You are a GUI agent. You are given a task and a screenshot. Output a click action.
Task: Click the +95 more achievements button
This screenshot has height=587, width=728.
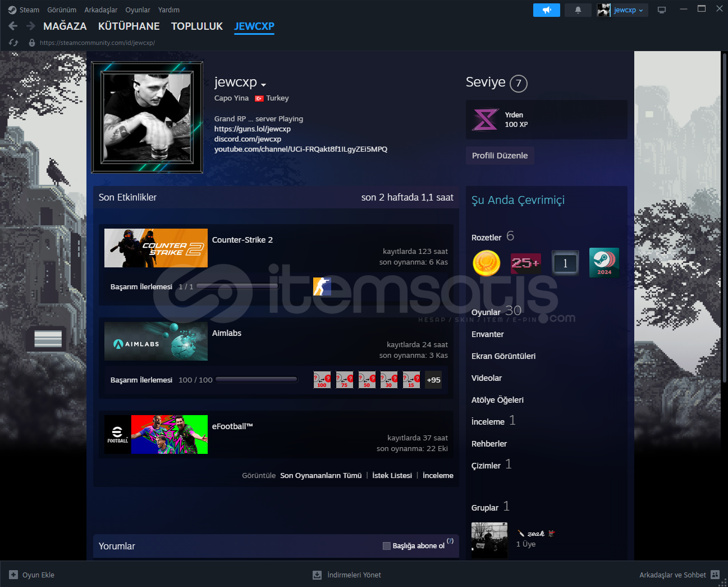tap(433, 380)
